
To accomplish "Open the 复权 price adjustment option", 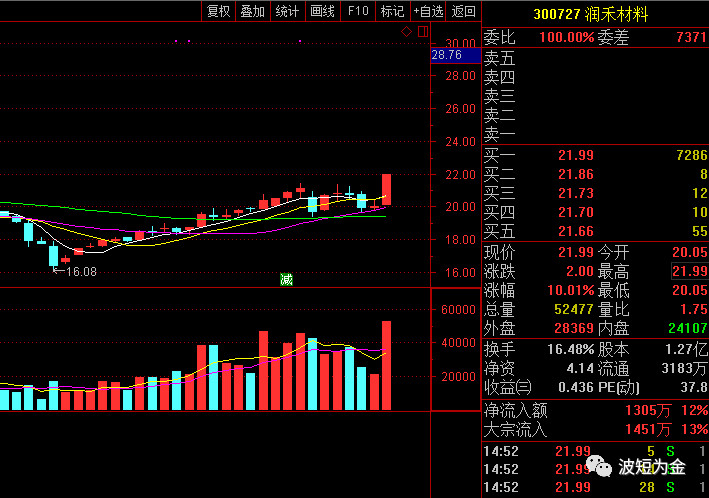I will pos(218,11).
